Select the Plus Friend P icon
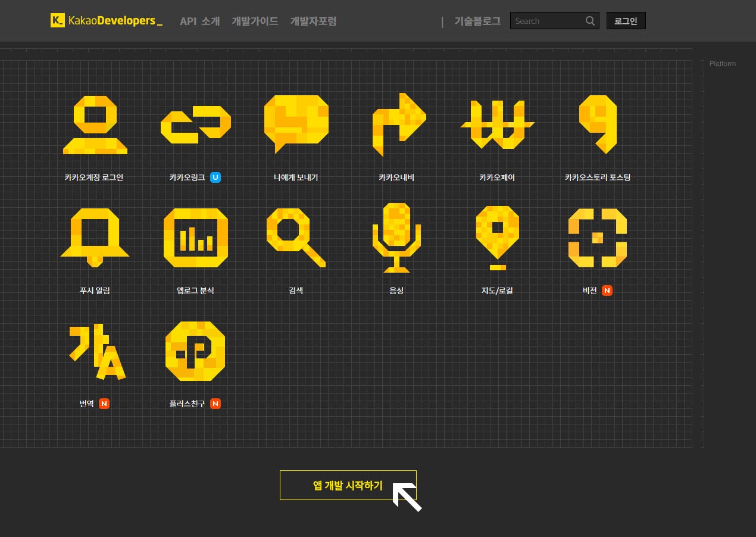 point(195,351)
